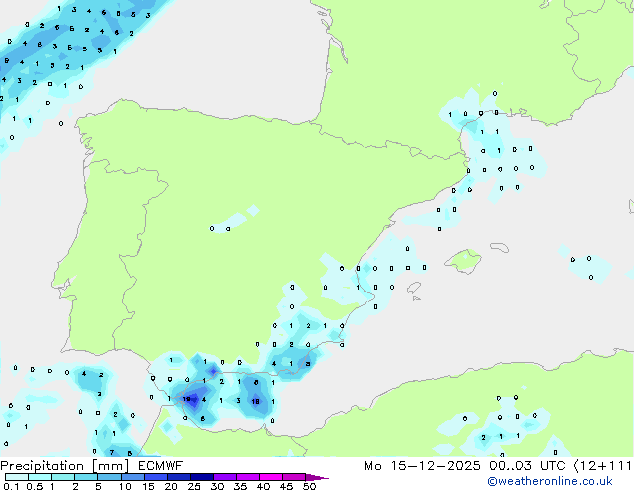Click the '40' legend scale label
This screenshot has width=634, height=490.
click(x=263, y=486)
